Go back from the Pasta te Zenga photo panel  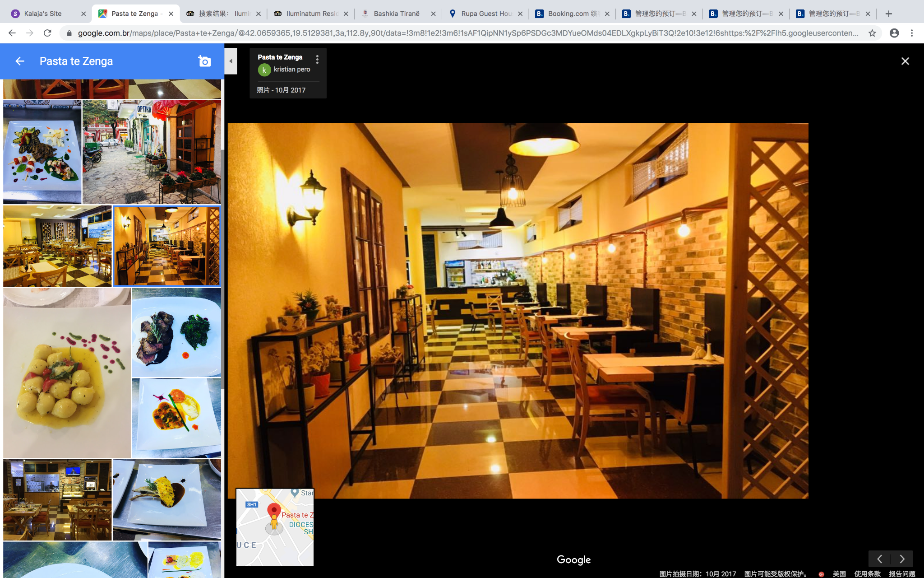(x=20, y=61)
